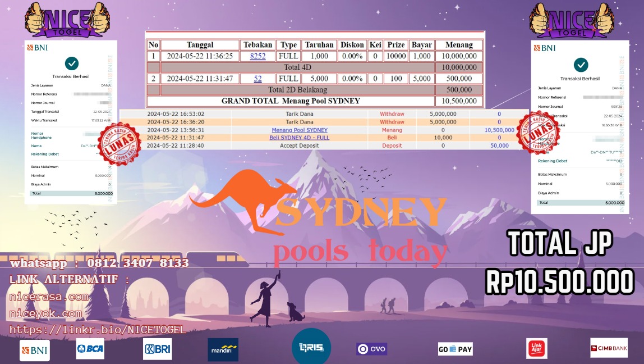The width and height of the screenshot is (644, 364).
Task: Open the Beli SYDNEY 4D - FULL link
Action: click(x=300, y=138)
